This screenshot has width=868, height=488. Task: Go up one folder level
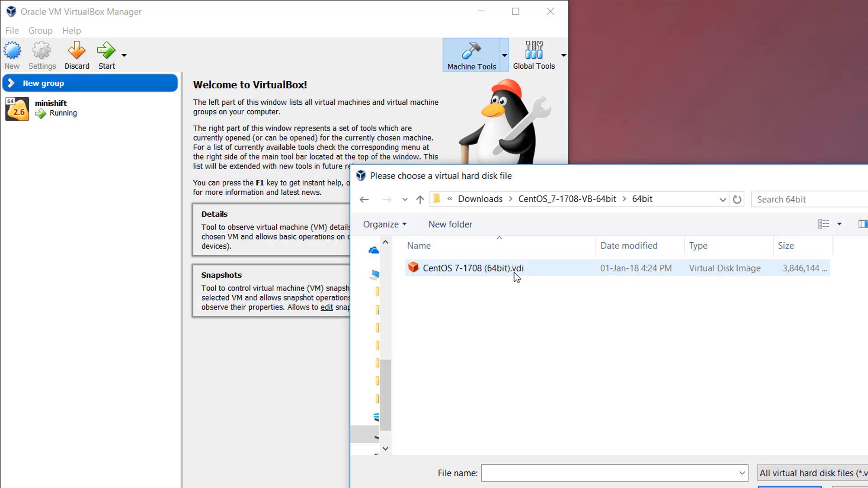420,199
